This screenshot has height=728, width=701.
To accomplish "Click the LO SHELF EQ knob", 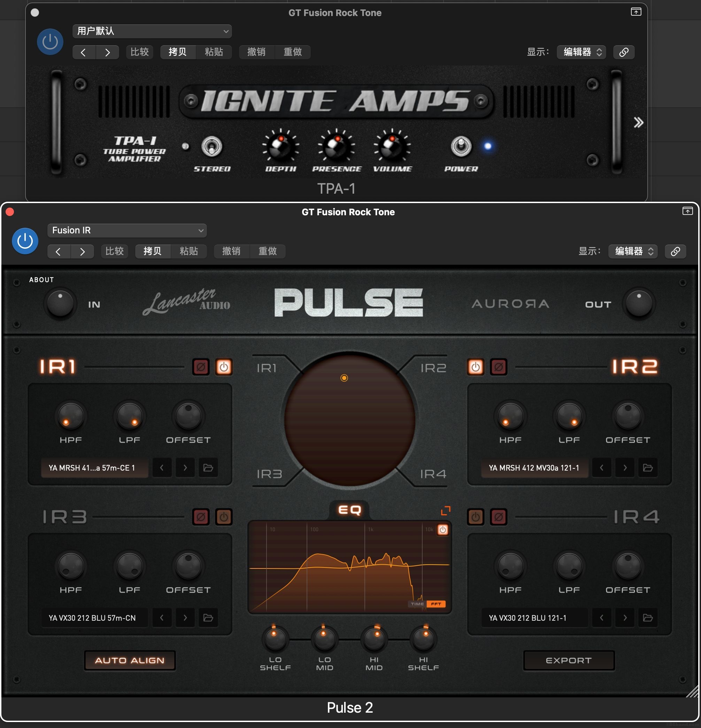I will pyautogui.click(x=275, y=638).
